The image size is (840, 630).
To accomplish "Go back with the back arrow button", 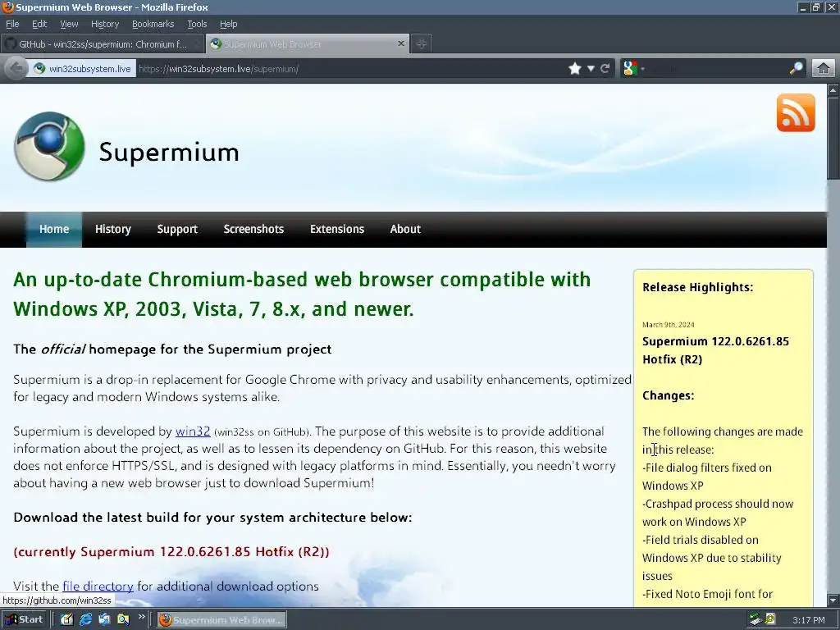I will pos(16,69).
